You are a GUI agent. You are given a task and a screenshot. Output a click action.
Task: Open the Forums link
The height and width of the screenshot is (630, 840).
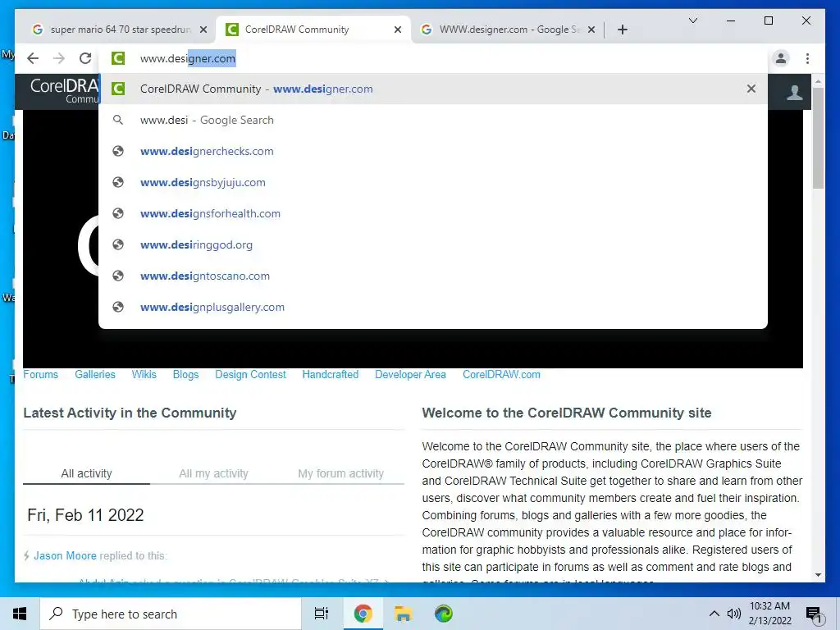40,374
